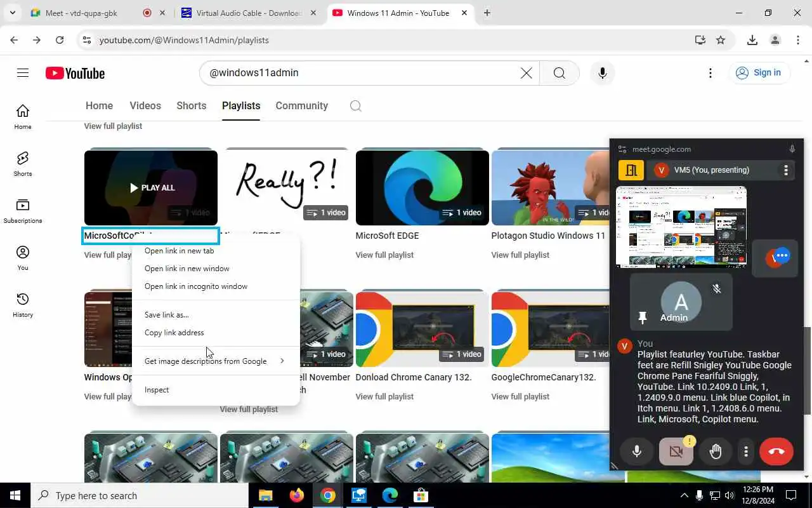Image resolution: width=812 pixels, height=508 pixels.
Task: Open History in the sidebar
Action: [x=23, y=305]
